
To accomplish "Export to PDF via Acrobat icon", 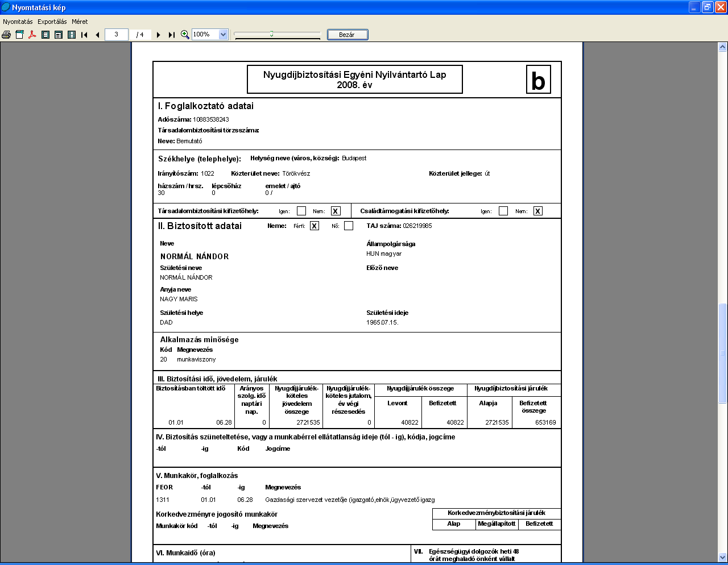I will [32, 35].
